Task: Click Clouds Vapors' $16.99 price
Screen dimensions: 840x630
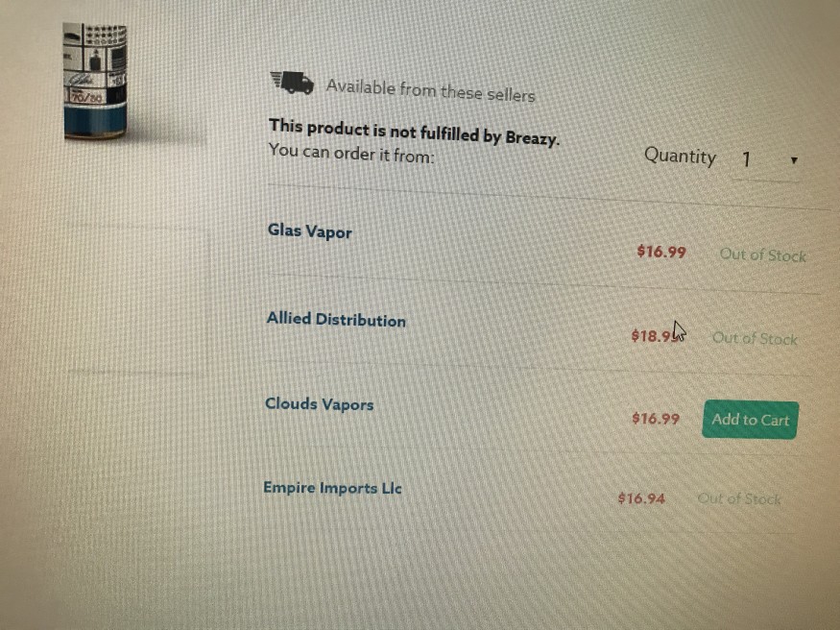Action: tap(655, 418)
